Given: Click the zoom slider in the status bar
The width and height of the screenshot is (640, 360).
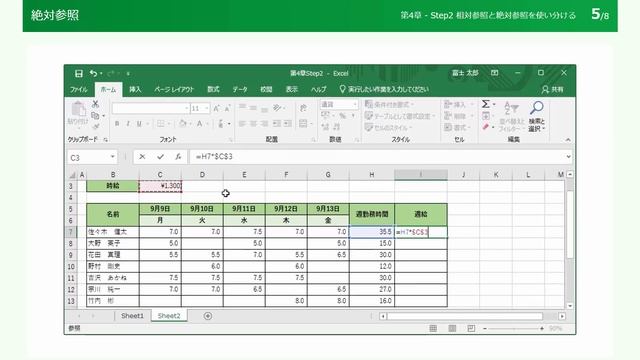Looking at the screenshot, I should (x=513, y=329).
